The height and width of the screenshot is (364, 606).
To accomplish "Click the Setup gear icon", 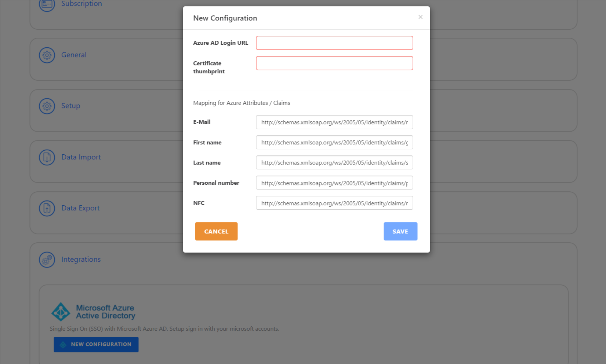I will (47, 106).
